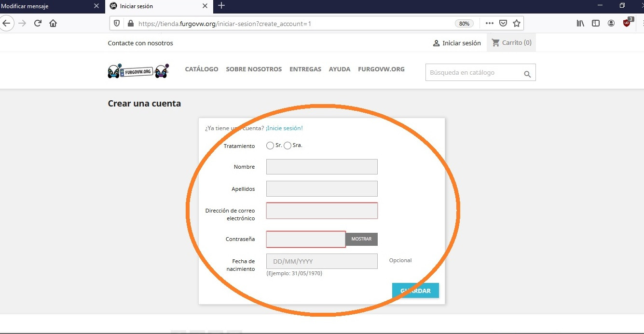This screenshot has width=644, height=334.
Task: Click Iniciar sesión in the header
Action: (x=457, y=43)
